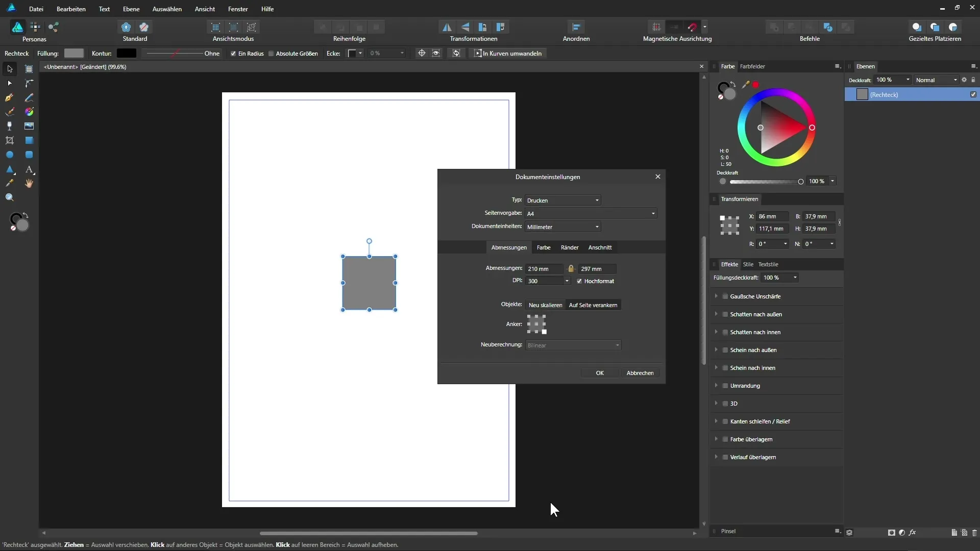Switch to the Farbfelder tab

[752, 66]
